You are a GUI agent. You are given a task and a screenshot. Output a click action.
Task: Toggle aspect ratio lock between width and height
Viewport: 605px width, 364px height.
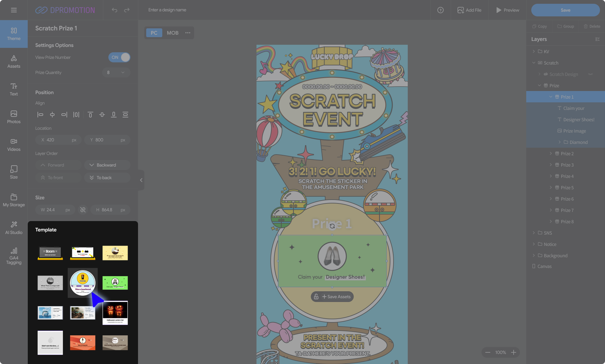[x=83, y=210]
